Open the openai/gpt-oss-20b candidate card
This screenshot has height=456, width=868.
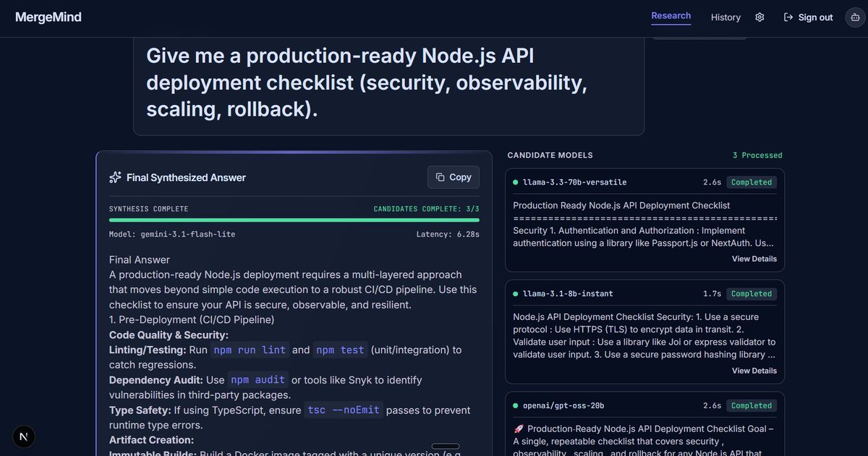644,423
